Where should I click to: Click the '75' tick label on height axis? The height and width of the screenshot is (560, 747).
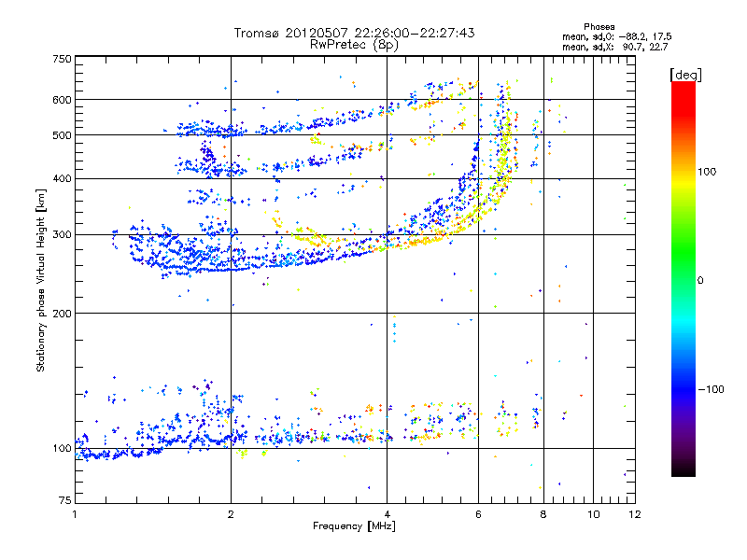[x=65, y=500]
